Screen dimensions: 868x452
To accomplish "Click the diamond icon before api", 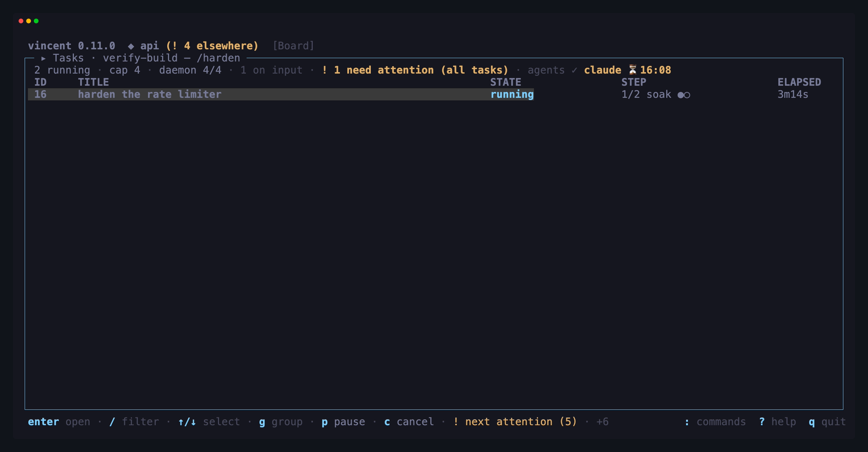I will (x=131, y=46).
